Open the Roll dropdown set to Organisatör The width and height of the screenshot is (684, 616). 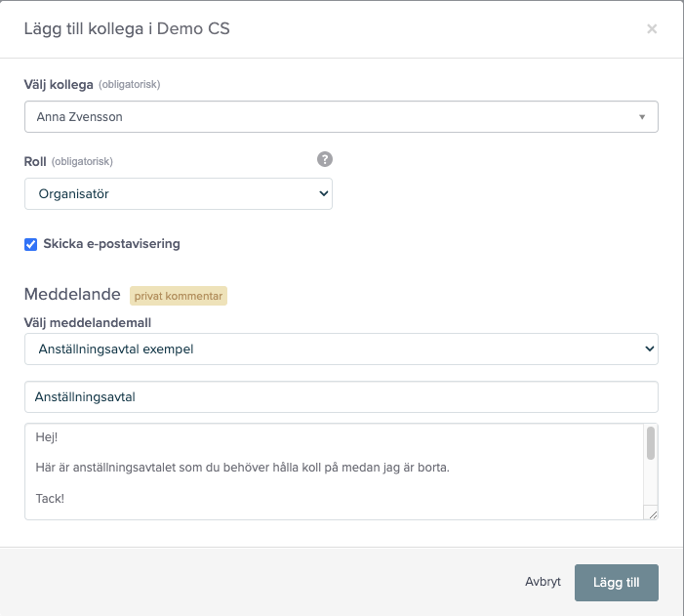(176, 194)
